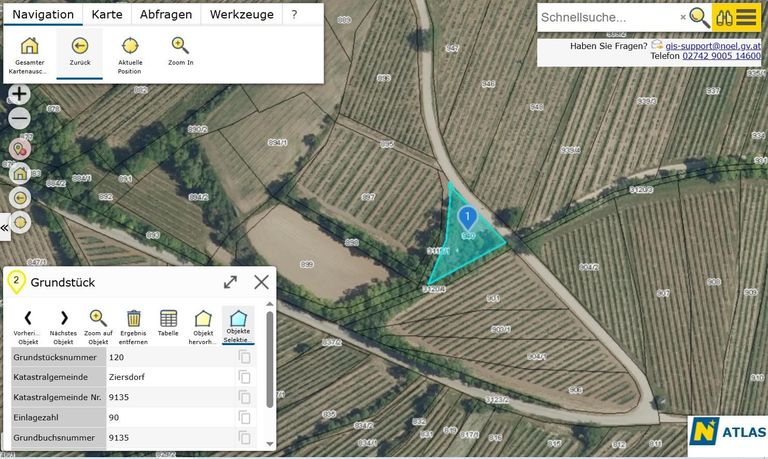Toggle Objekt hervorheben highlighting
The height and width of the screenshot is (459, 768).
203,319
